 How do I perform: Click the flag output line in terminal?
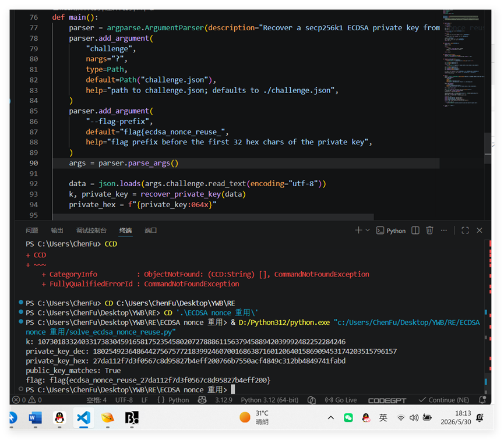148,380
